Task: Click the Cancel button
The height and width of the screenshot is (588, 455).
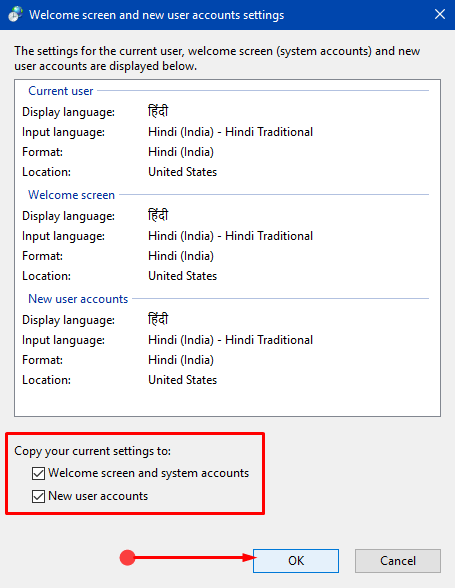Action: [398, 561]
